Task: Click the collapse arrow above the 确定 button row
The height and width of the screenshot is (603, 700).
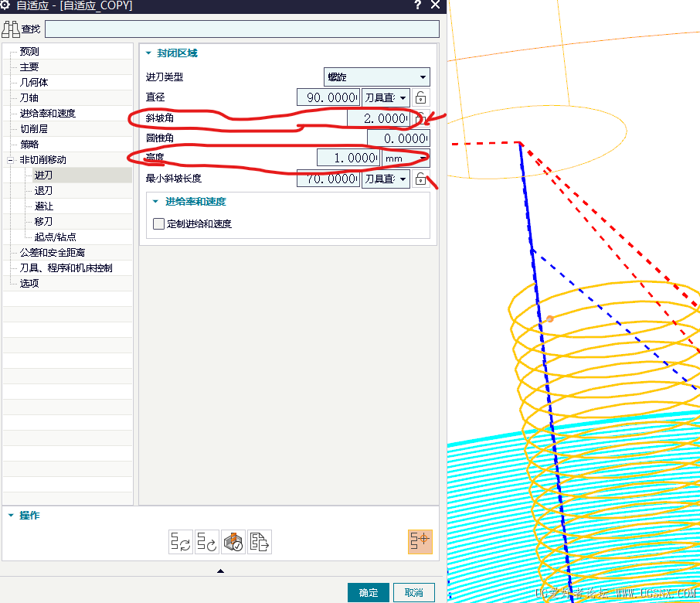Action: coord(220,571)
